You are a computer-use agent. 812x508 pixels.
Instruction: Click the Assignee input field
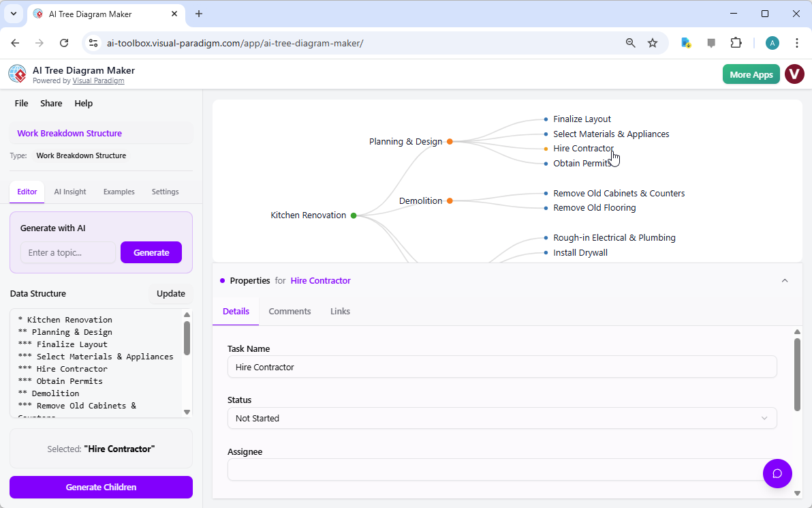click(502, 469)
